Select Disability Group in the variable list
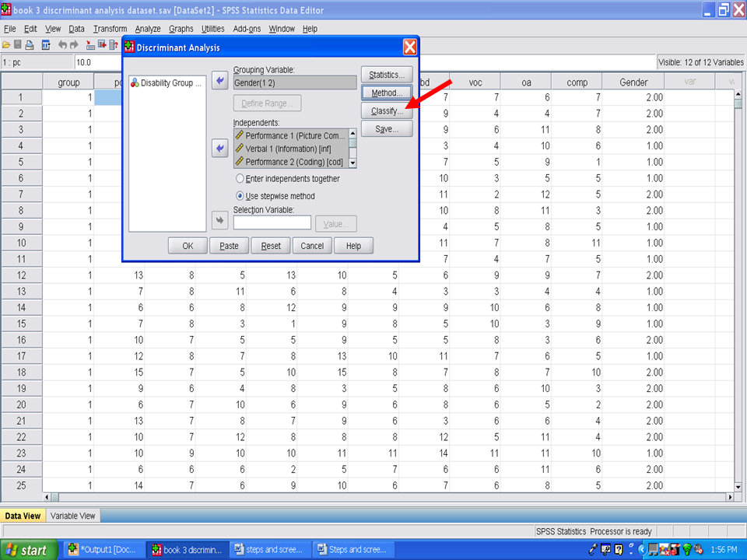Screen dimensions: 747x560 pyautogui.click(x=167, y=82)
